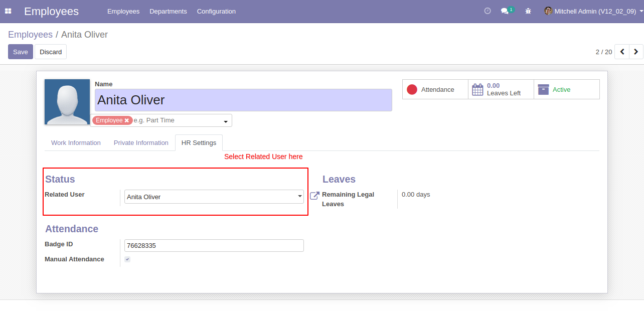Screen dimensions: 644x311
Task: Click the Discard button
Action: [x=51, y=52]
